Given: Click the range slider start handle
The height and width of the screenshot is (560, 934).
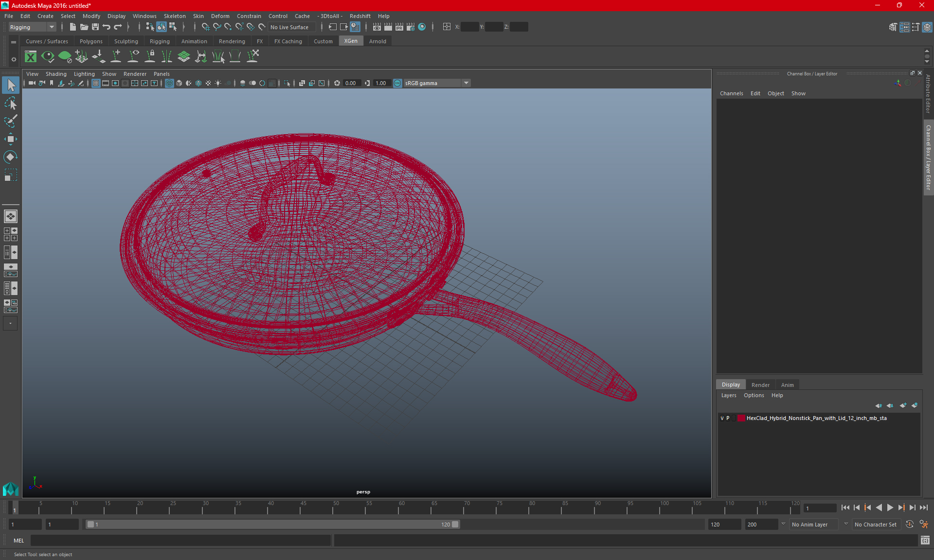Looking at the screenshot, I should pos(90,525).
